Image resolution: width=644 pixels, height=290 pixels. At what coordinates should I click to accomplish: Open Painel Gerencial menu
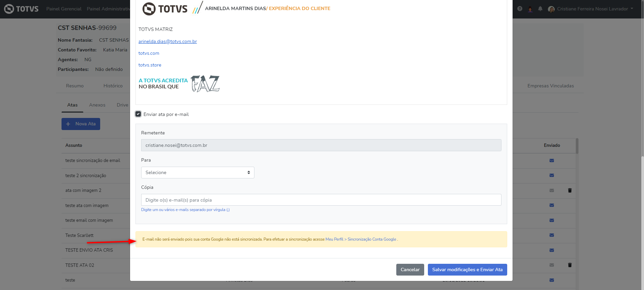point(64,9)
